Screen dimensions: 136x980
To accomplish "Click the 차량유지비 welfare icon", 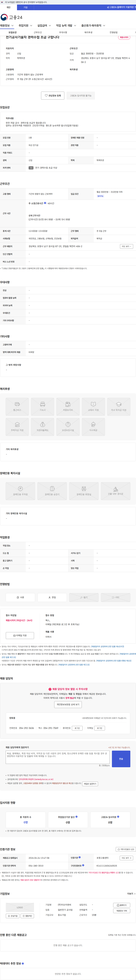I will (x=68, y=406).
